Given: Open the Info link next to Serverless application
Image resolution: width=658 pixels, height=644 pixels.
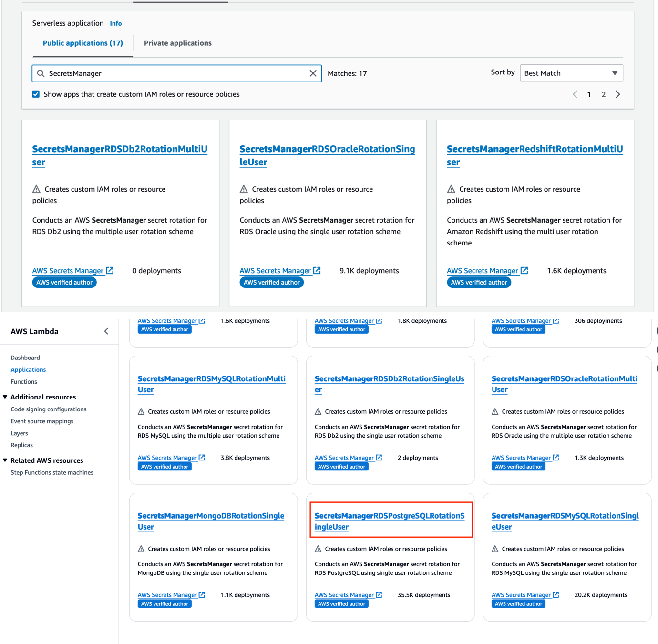Looking at the screenshot, I should 115,23.
